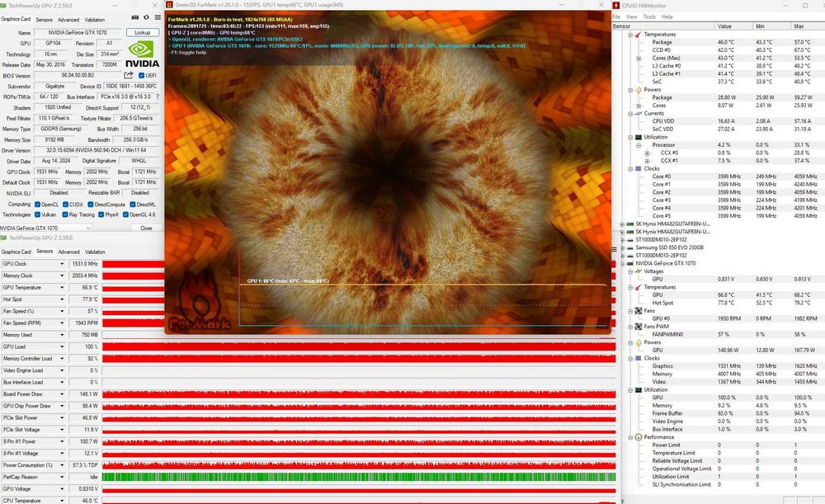Collapse the Fans PWM node
Viewport: 825px width, 504px height.
point(630,326)
